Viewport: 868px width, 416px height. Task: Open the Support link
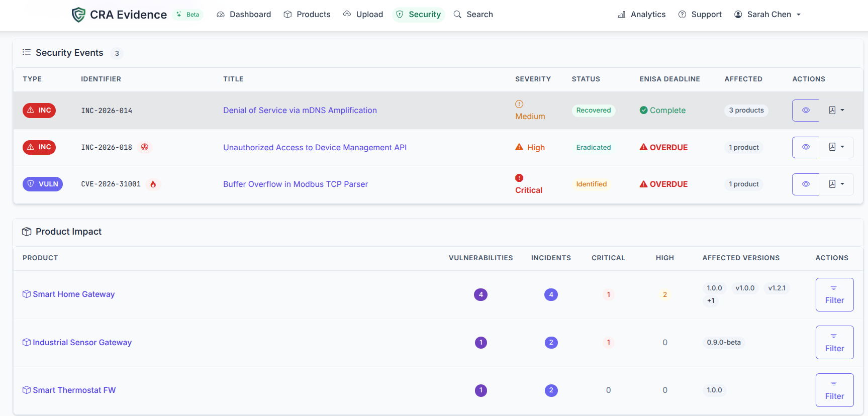pyautogui.click(x=700, y=15)
